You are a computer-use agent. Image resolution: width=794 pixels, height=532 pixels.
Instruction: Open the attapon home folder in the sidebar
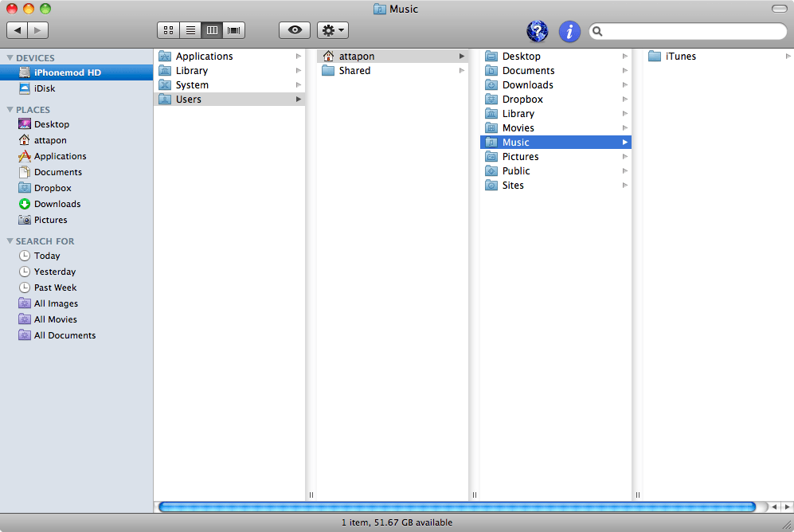coord(76,140)
